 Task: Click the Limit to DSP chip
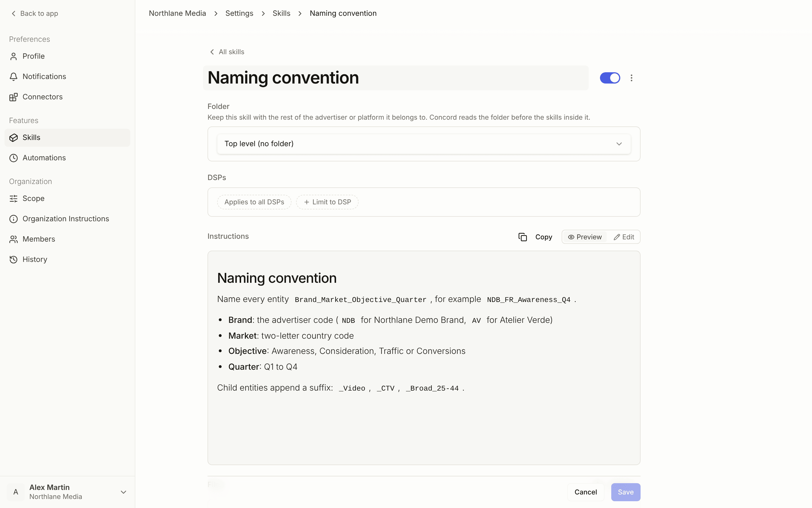[x=327, y=202]
